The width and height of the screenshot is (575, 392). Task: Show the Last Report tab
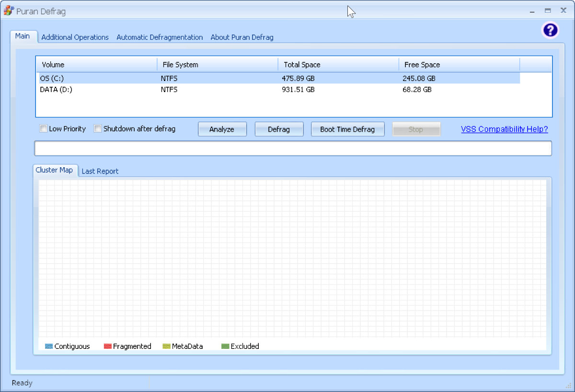[100, 171]
